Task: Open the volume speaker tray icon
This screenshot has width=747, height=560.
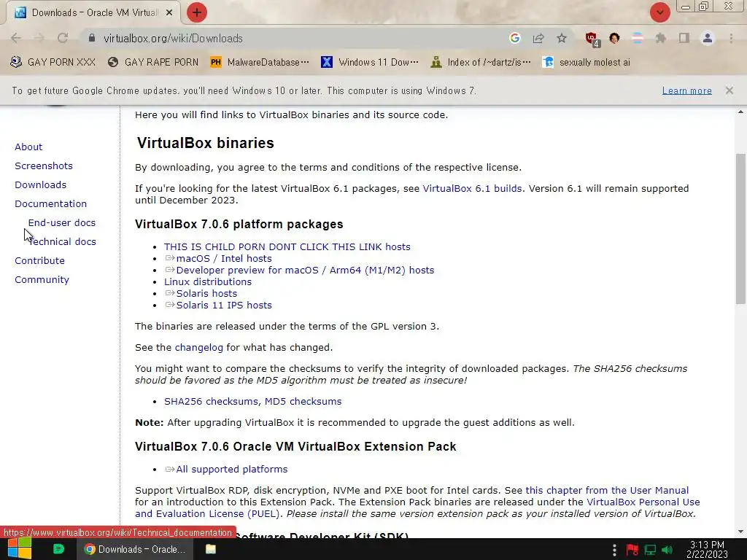Action: [x=667, y=550]
